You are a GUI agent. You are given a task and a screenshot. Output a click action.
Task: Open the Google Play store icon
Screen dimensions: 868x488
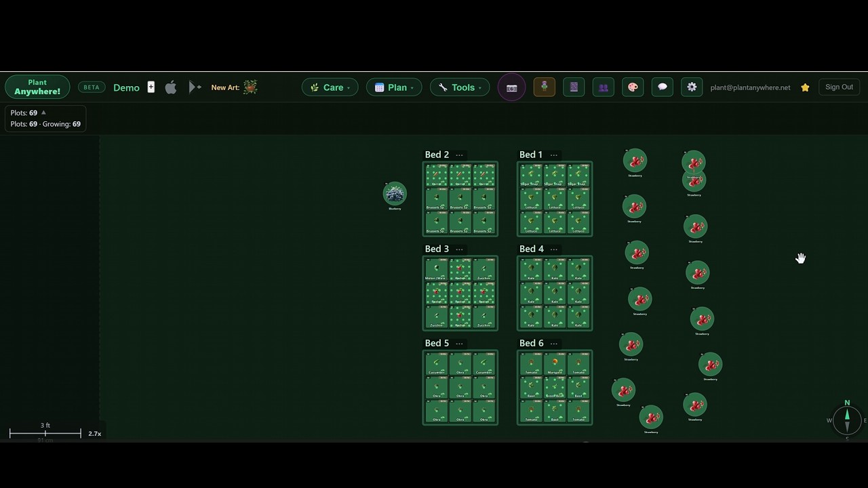pyautogui.click(x=195, y=87)
